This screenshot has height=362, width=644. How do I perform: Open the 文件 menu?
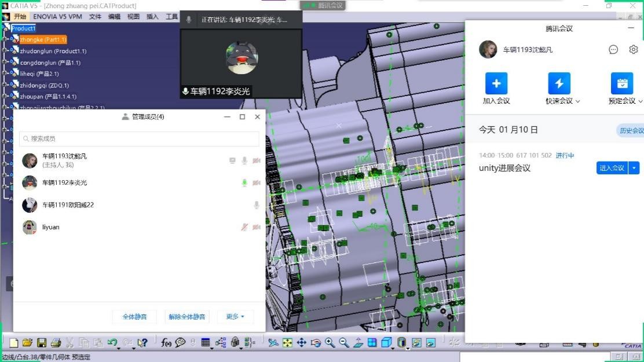coord(95,17)
